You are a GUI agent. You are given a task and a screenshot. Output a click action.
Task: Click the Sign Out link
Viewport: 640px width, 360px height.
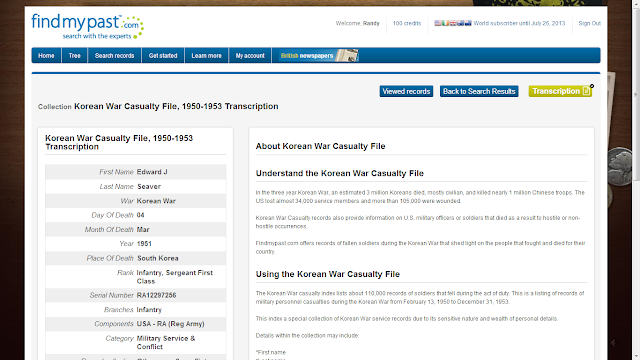tap(589, 23)
